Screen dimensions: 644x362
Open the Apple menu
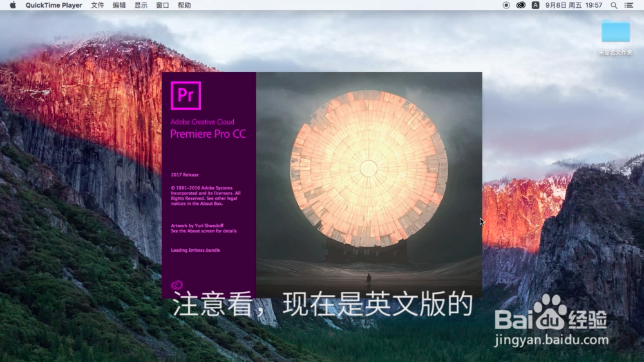click(x=13, y=5)
